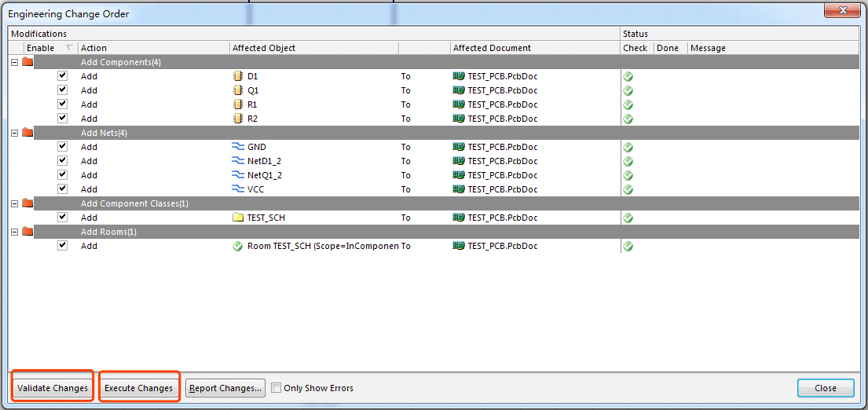This screenshot has width=868, height=410.
Task: Uncheck the Enable checkbox for D1
Action: (63, 76)
